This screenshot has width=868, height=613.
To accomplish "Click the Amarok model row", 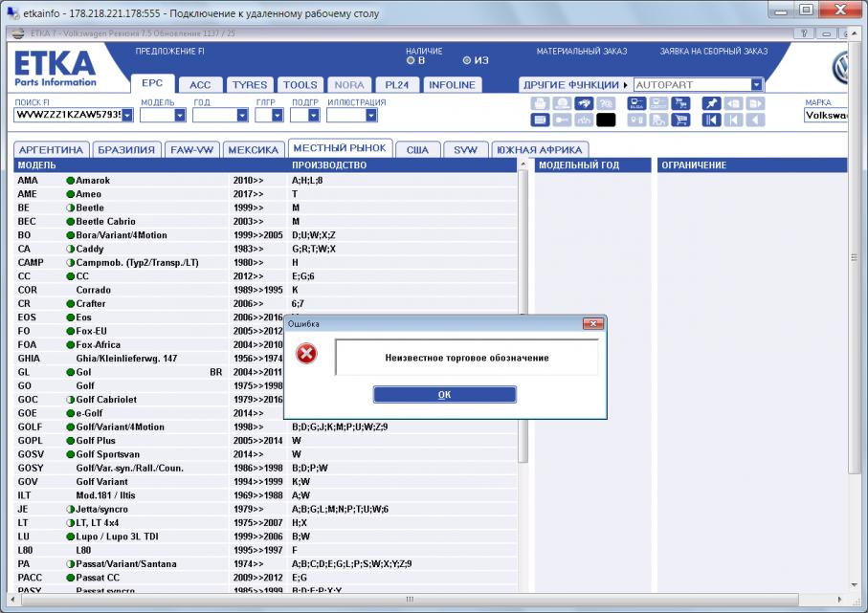I will [x=266, y=181].
